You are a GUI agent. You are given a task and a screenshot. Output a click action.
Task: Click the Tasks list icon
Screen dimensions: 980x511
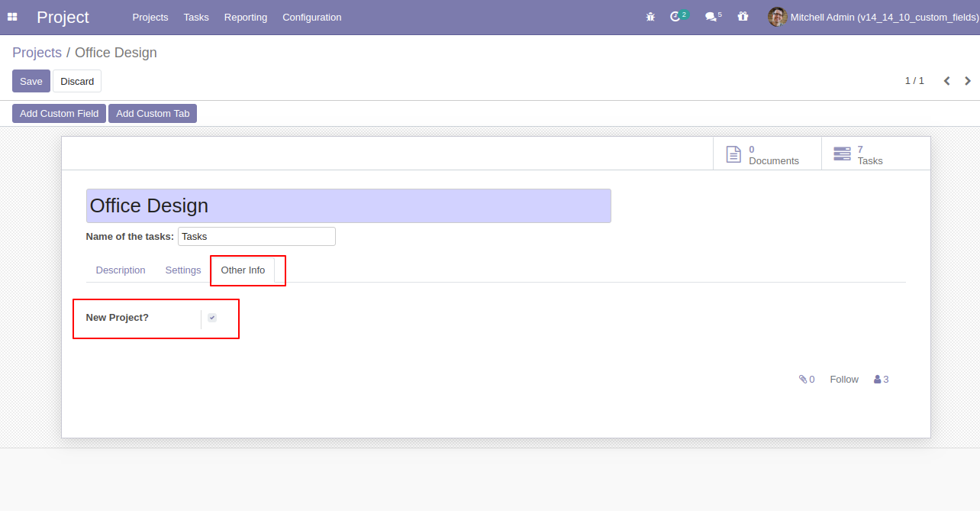pos(842,154)
